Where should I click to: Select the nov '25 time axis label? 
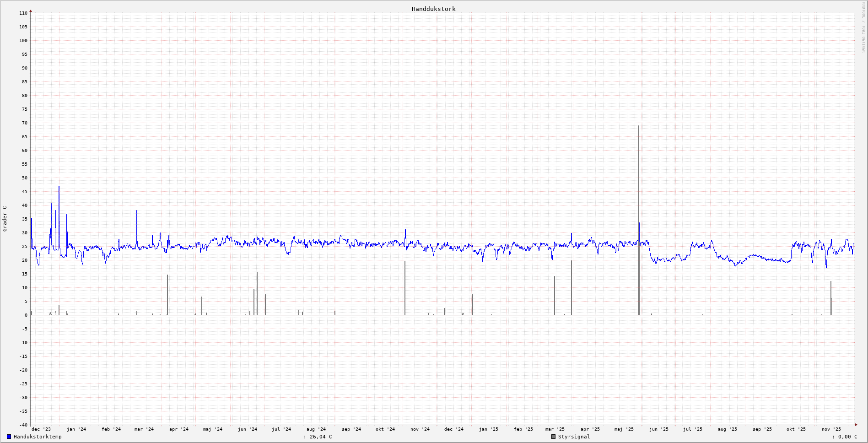click(831, 429)
